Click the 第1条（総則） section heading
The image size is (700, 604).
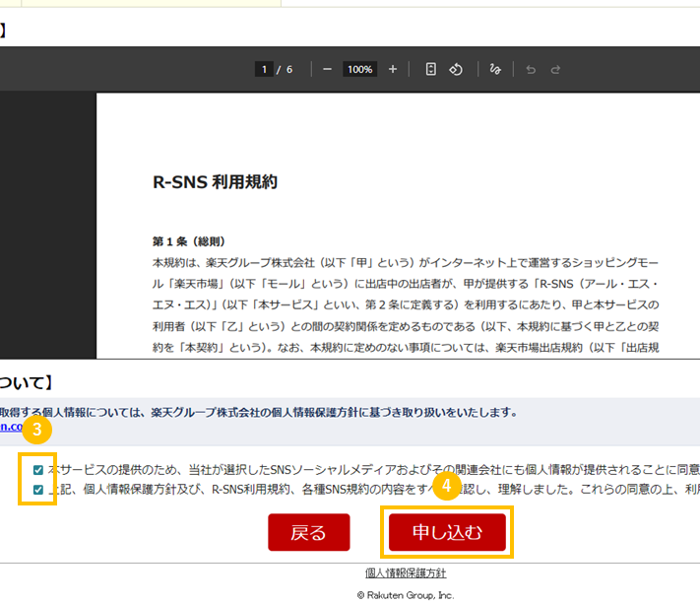pyautogui.click(x=189, y=241)
